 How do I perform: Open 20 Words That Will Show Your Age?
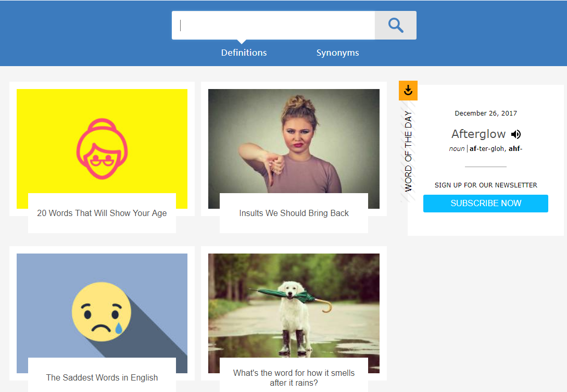[x=102, y=213]
